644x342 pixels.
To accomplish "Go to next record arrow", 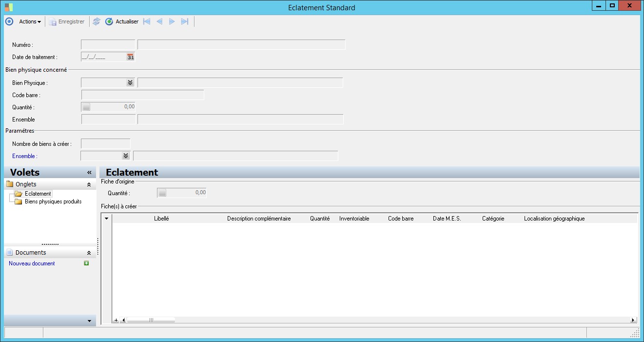I will coord(172,21).
